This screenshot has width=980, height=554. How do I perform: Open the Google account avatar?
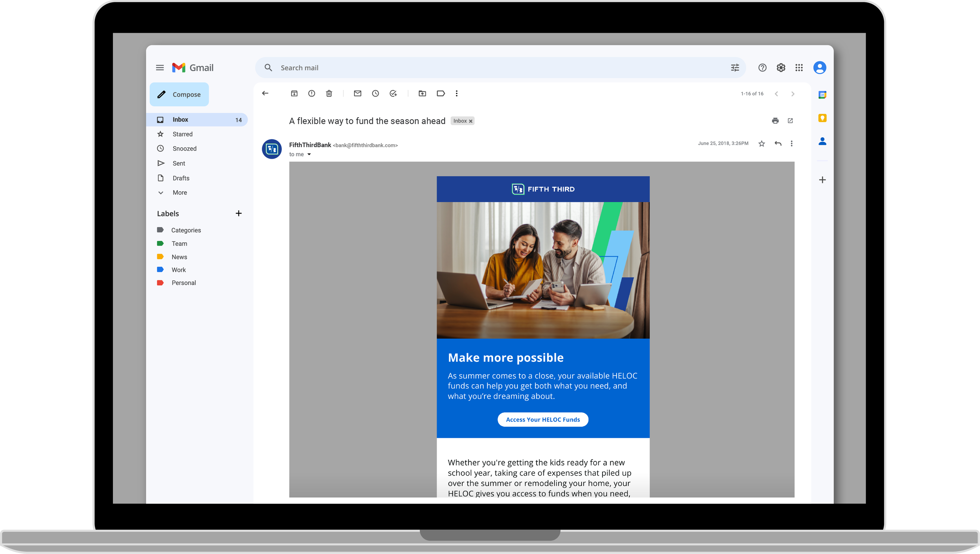(x=820, y=68)
